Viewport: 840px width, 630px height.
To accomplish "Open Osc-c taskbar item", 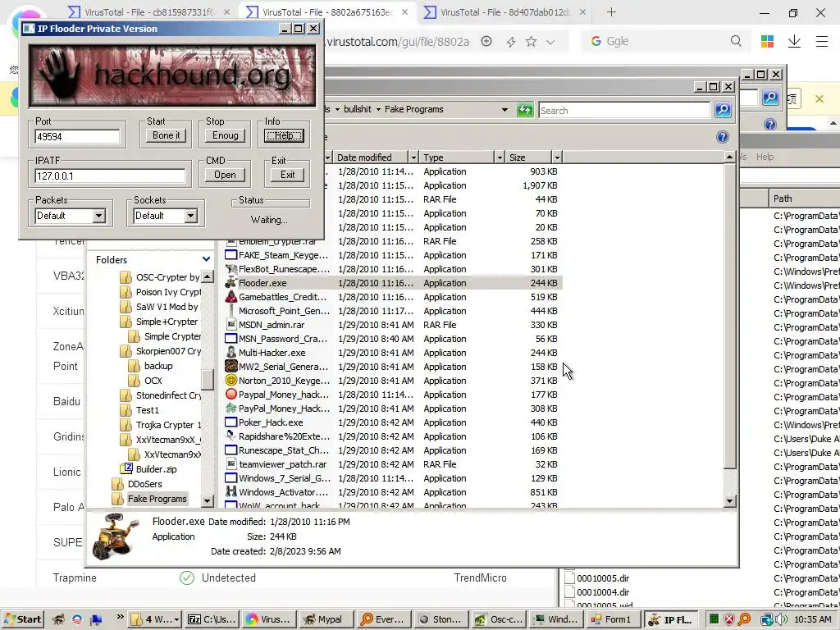I will (500, 619).
